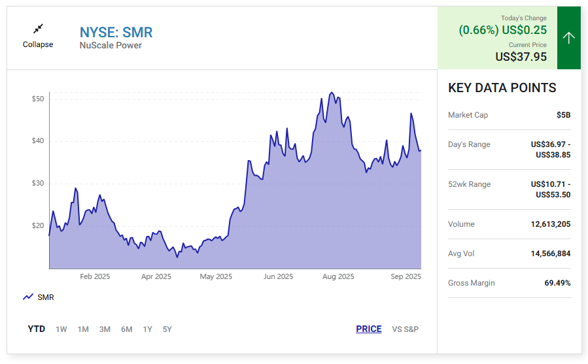The height and width of the screenshot is (364, 588).
Task: Switch chart to 1W range
Action: pos(61,329)
